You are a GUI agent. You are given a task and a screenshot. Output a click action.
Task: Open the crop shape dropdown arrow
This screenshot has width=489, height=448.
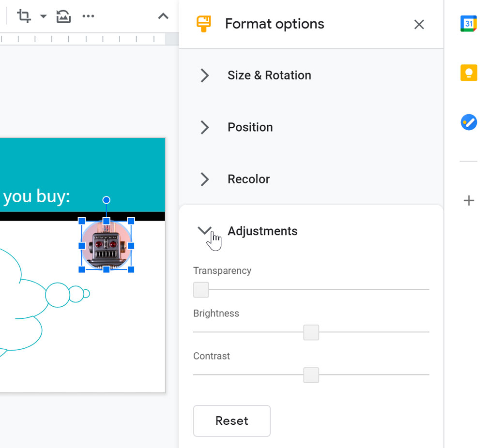[x=43, y=16]
